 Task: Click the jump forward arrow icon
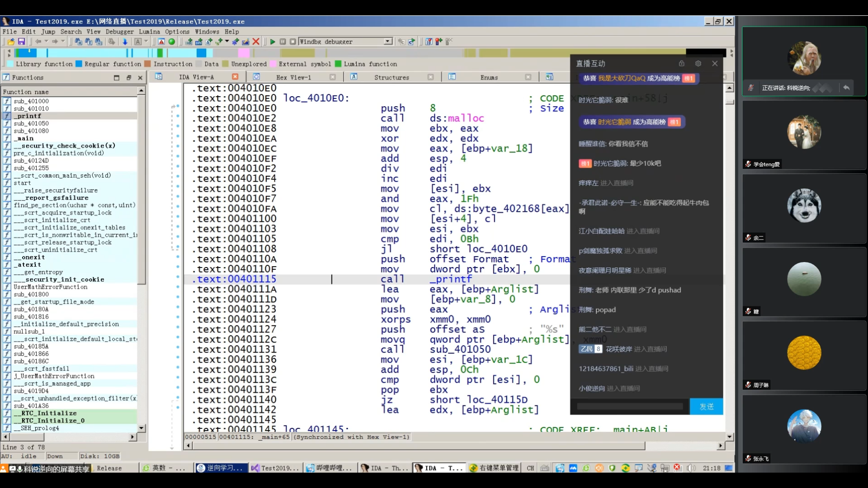pyautogui.click(x=55, y=42)
